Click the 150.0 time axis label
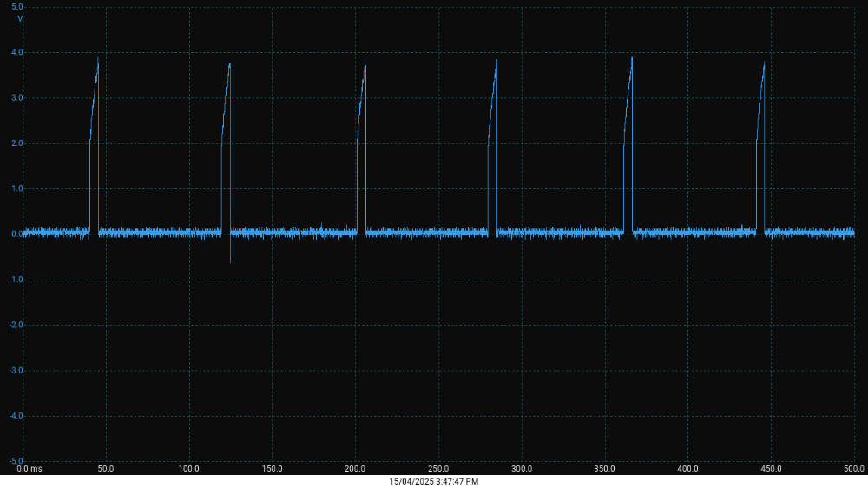 tap(272, 469)
